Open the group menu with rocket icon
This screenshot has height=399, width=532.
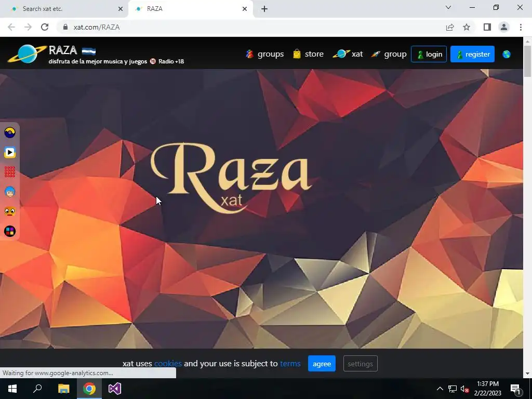click(x=389, y=54)
